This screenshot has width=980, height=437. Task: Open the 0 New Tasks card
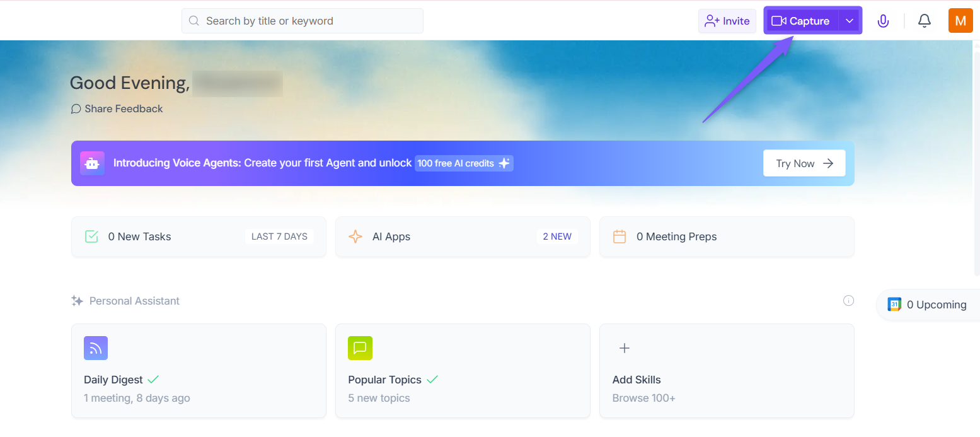click(199, 236)
